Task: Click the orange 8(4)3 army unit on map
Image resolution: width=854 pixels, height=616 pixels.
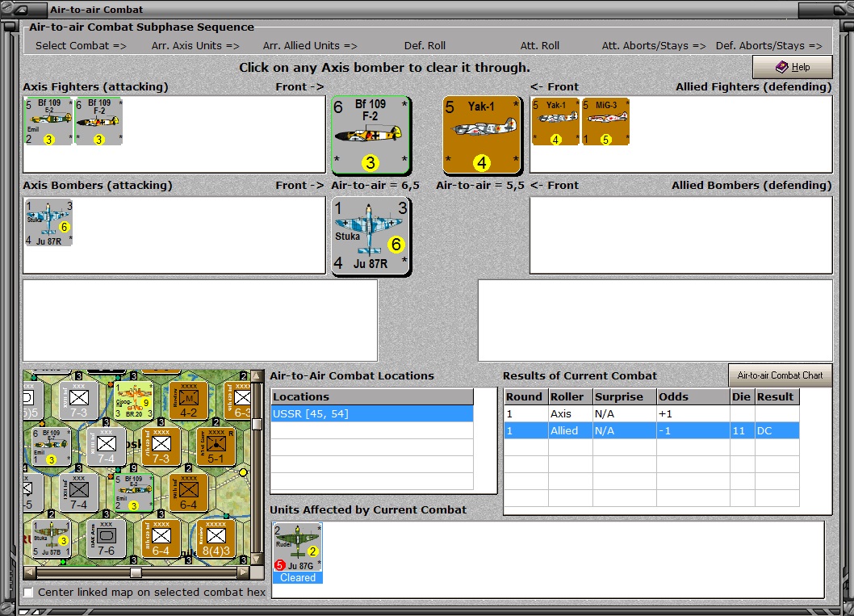Action: point(216,538)
